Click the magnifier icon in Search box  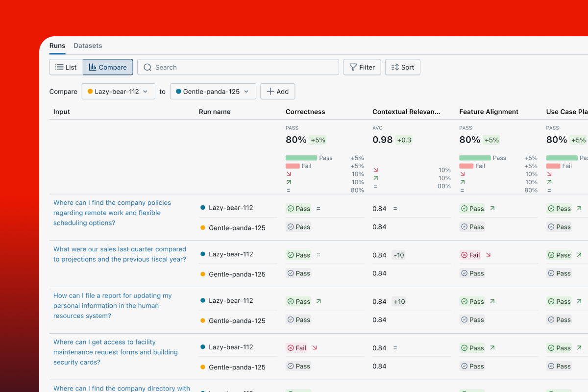click(147, 68)
